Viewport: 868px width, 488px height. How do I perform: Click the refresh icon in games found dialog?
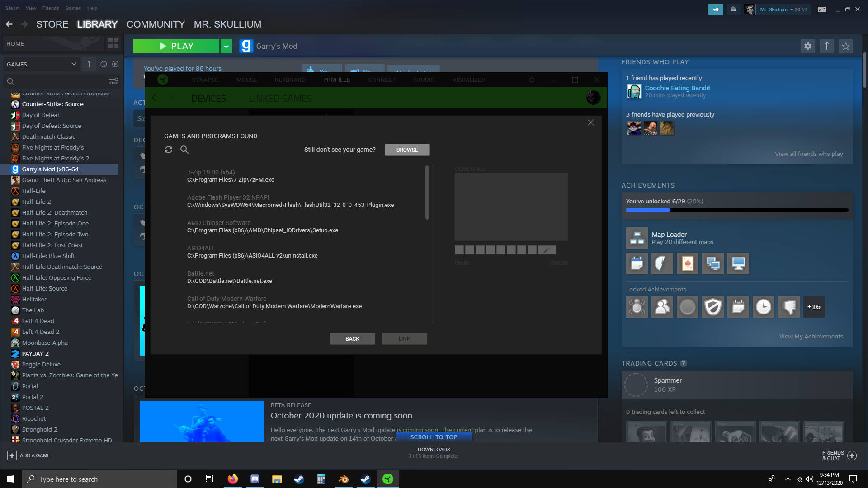169,150
